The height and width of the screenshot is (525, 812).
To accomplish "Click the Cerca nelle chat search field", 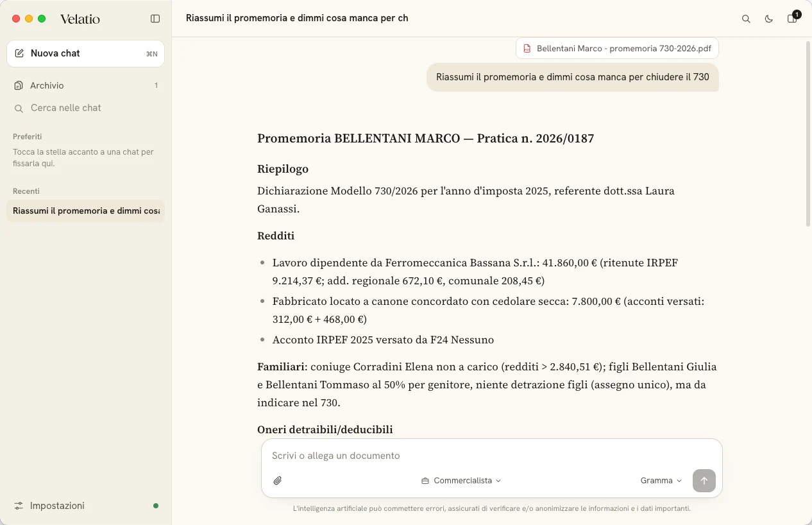I will click(x=85, y=108).
